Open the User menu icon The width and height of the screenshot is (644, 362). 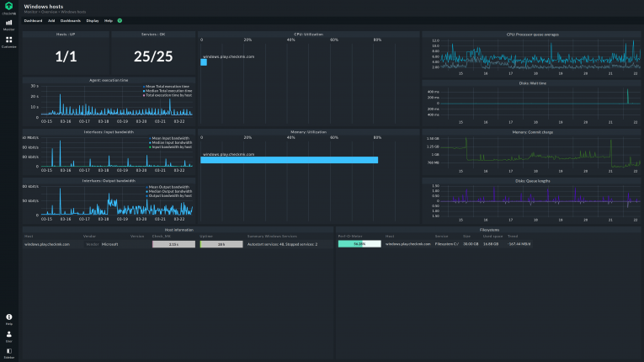click(x=8, y=335)
